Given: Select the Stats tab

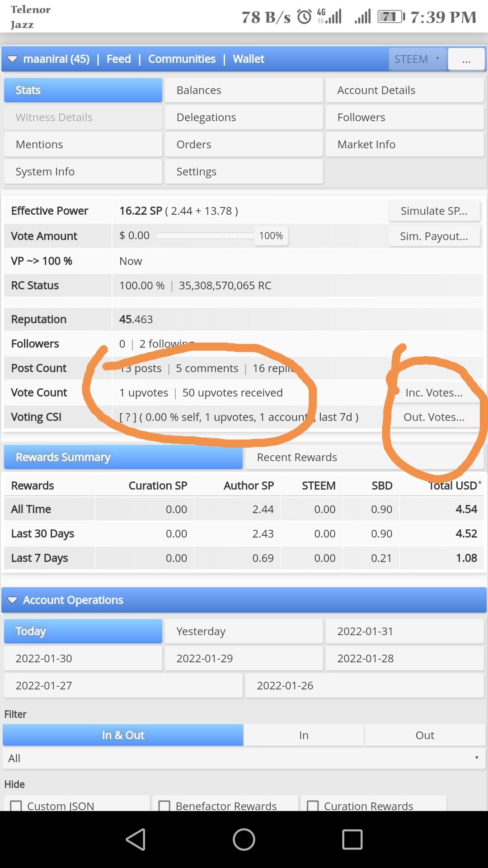Looking at the screenshot, I should pyautogui.click(x=83, y=90).
